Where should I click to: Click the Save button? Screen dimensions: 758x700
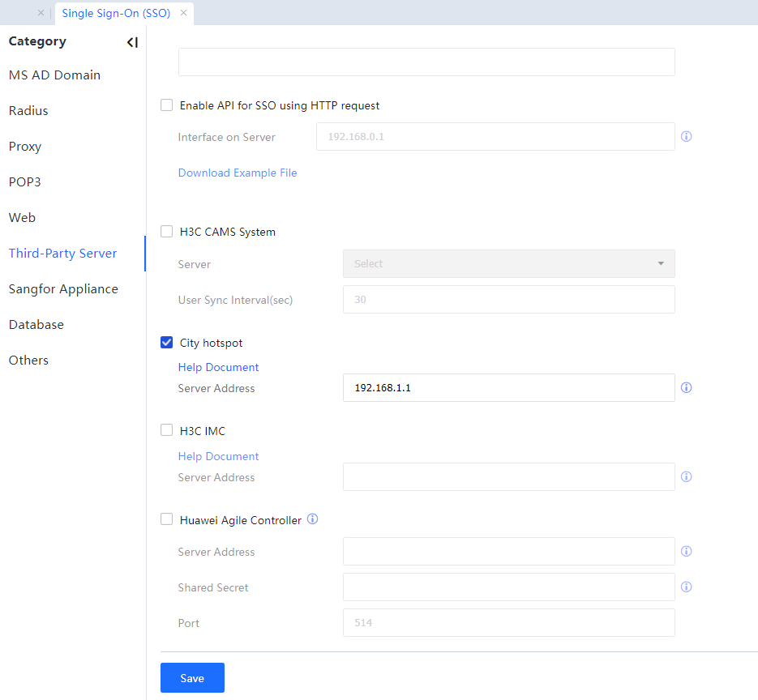pyautogui.click(x=192, y=678)
